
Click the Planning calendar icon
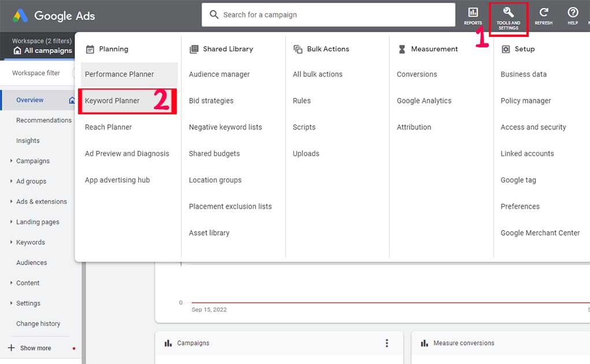tap(90, 49)
